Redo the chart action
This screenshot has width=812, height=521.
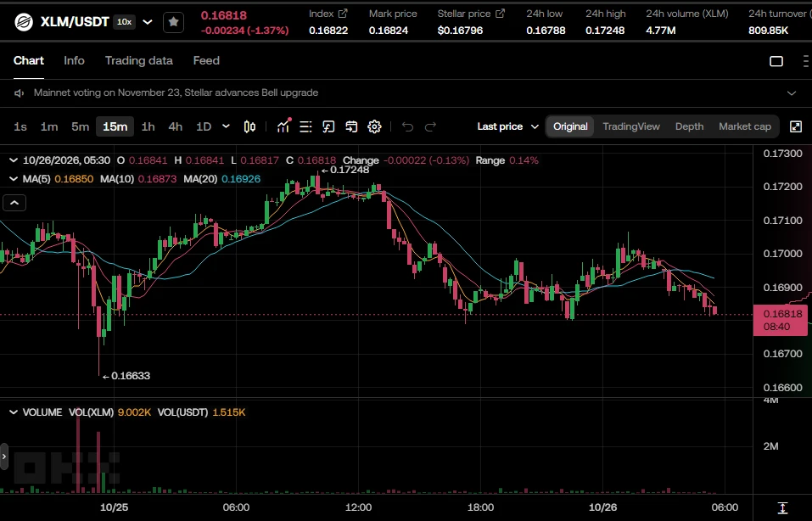click(430, 127)
